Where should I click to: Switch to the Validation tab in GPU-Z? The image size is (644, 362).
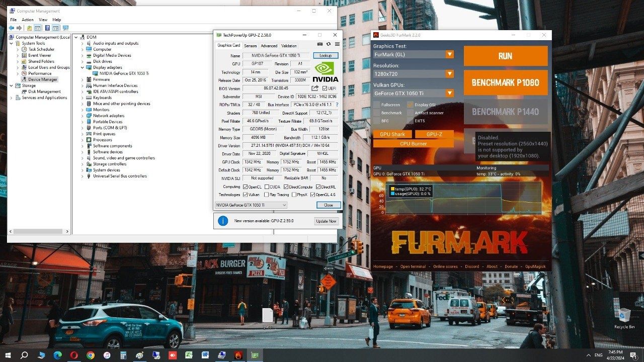[x=289, y=46]
